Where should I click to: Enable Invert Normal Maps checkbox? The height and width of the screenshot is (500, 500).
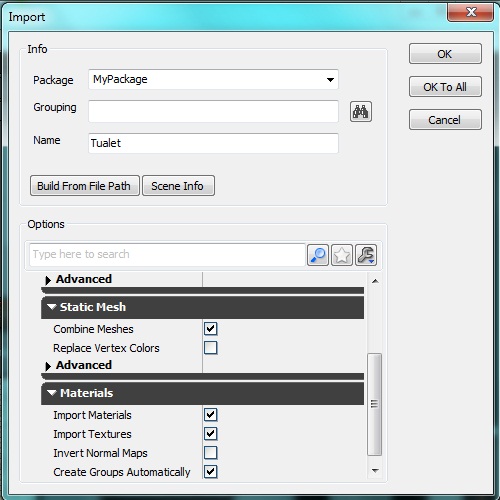click(x=211, y=453)
